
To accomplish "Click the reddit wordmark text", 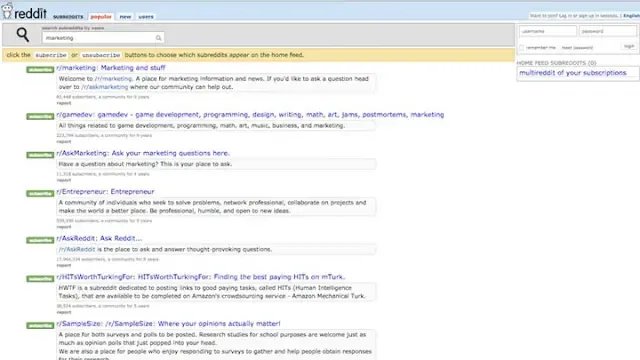I will 31,13.
